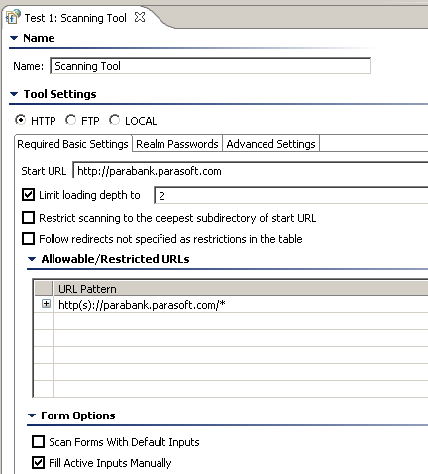
Task: Open the Required Basic Settings tab
Action: point(73,144)
